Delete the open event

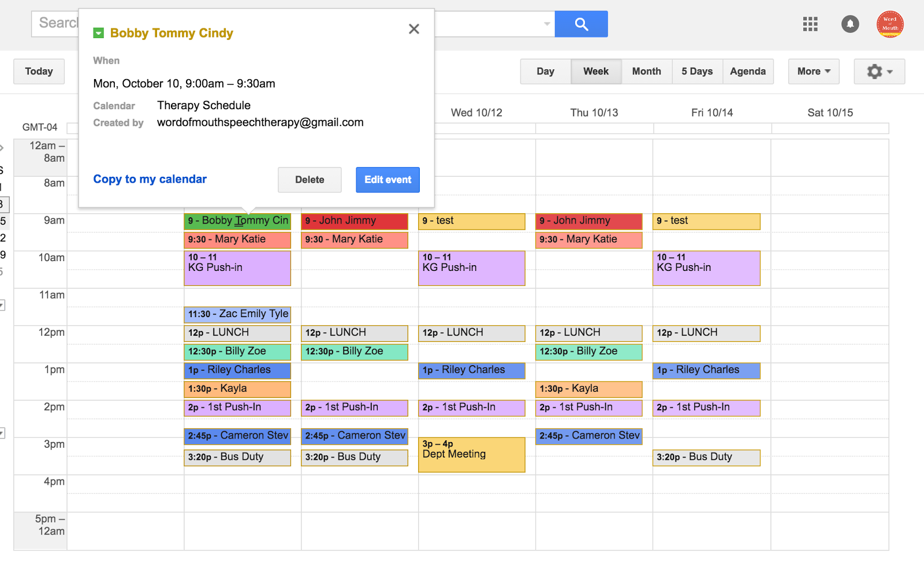point(310,180)
